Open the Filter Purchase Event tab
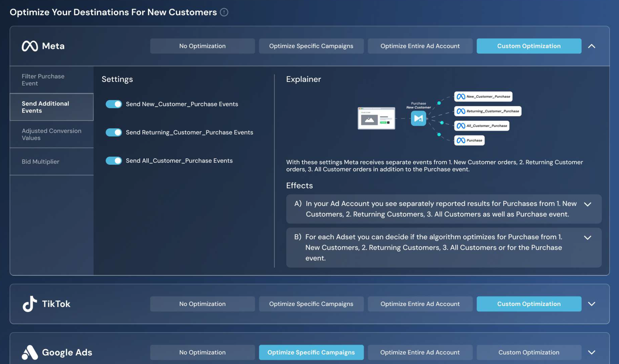 pyautogui.click(x=43, y=80)
